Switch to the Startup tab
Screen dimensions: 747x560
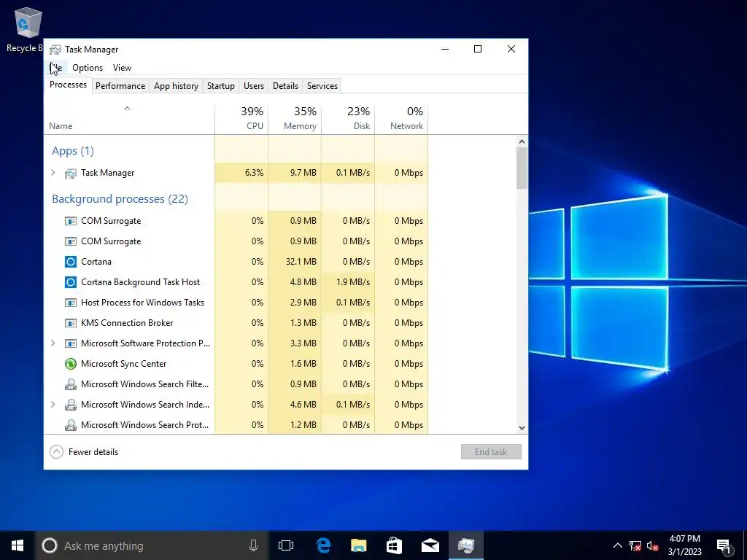[x=220, y=86]
